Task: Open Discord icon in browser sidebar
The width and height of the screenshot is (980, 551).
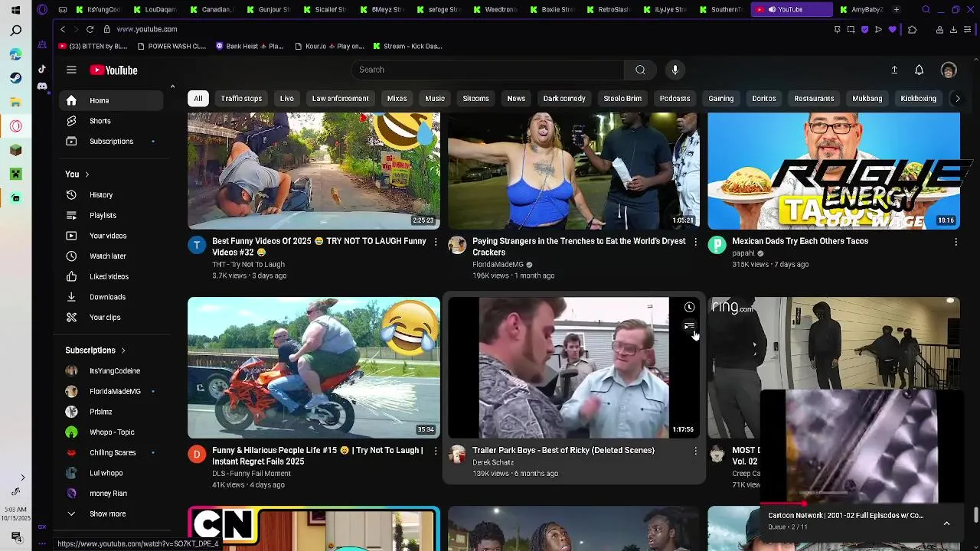Action: click(42, 86)
